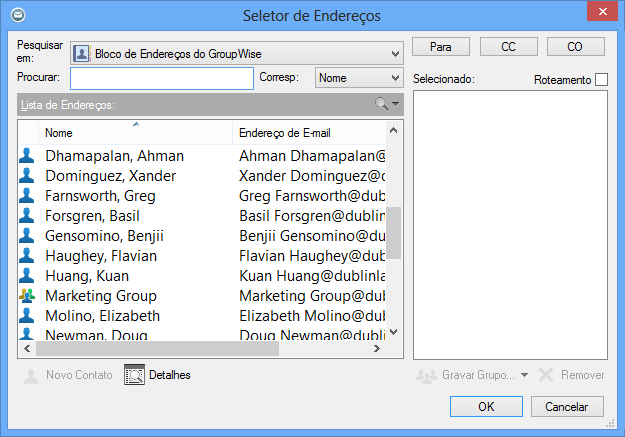Click the GroupWise icon in the title bar
Image resolution: width=625 pixels, height=437 pixels.
(15, 15)
